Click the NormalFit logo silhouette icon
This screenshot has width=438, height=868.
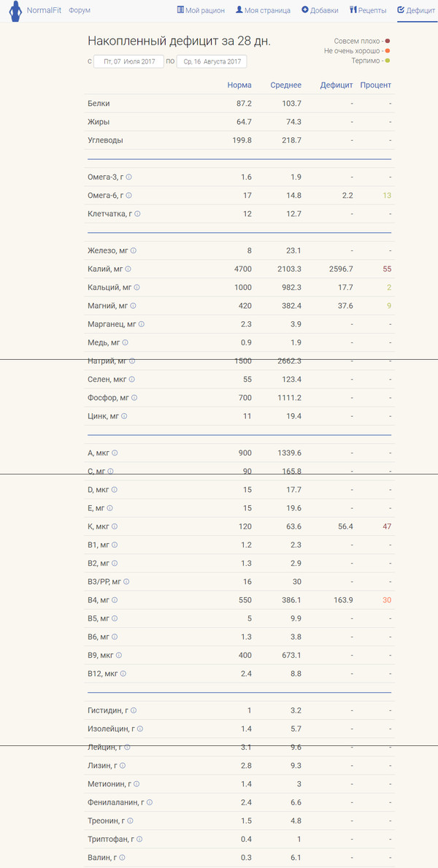pos(15,11)
